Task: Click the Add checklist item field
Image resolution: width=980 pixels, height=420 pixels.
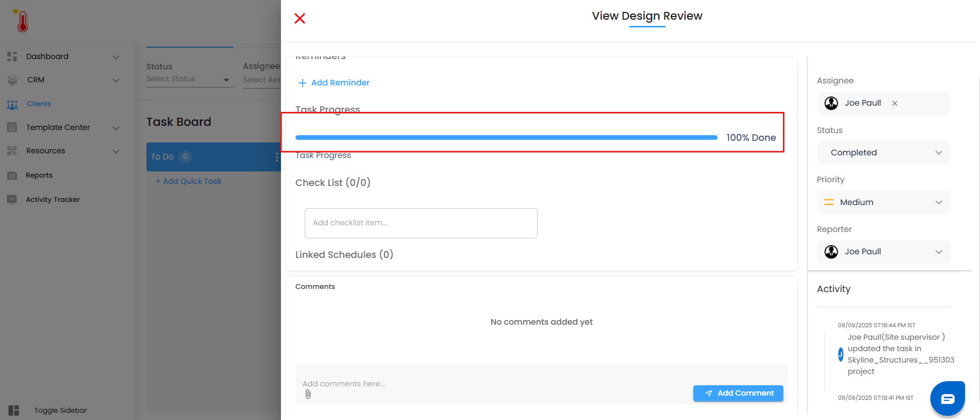Action: click(421, 223)
